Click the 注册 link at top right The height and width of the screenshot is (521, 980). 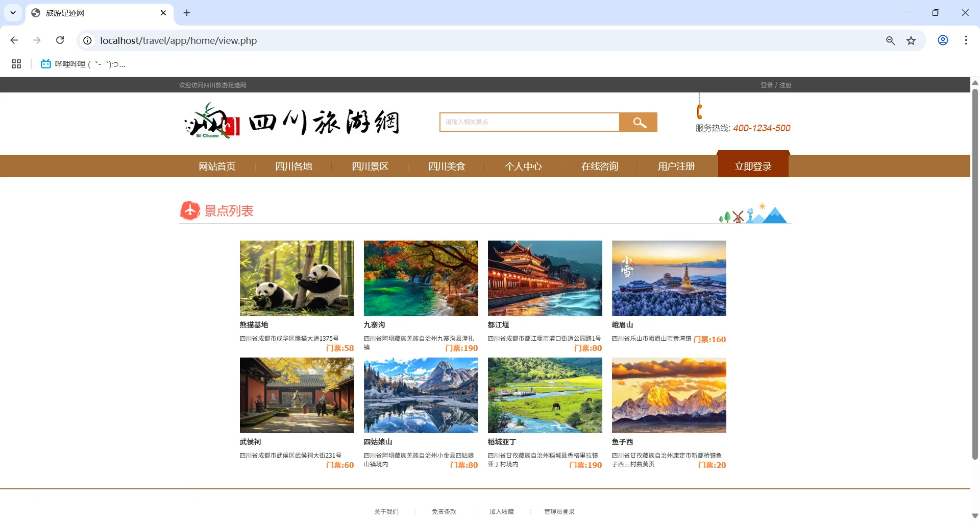(785, 85)
